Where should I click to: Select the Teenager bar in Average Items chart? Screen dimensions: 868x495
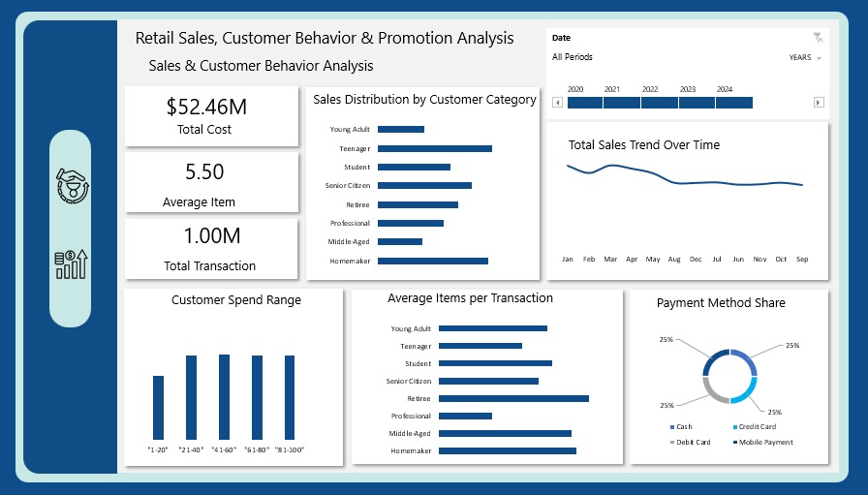[x=480, y=346]
